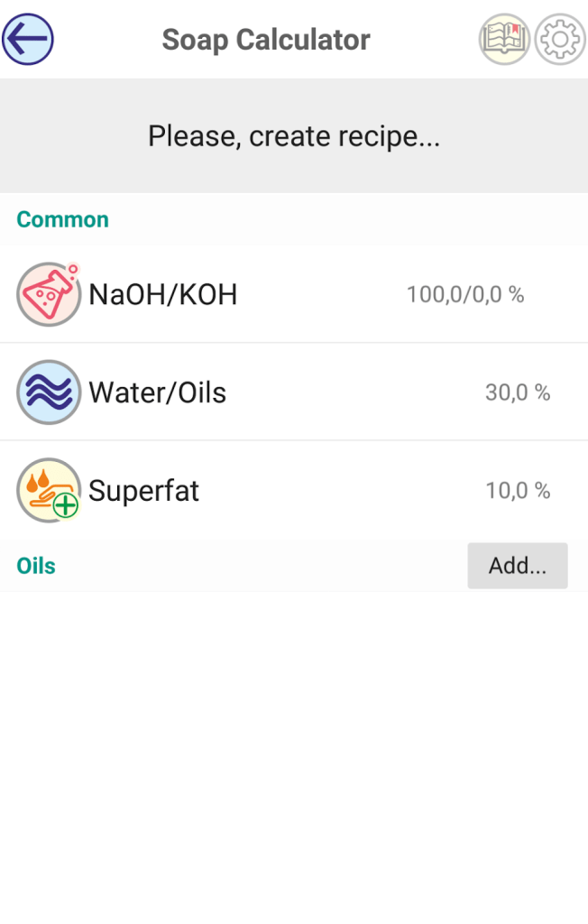
Task: Select the Superfat row label
Action: [144, 492]
